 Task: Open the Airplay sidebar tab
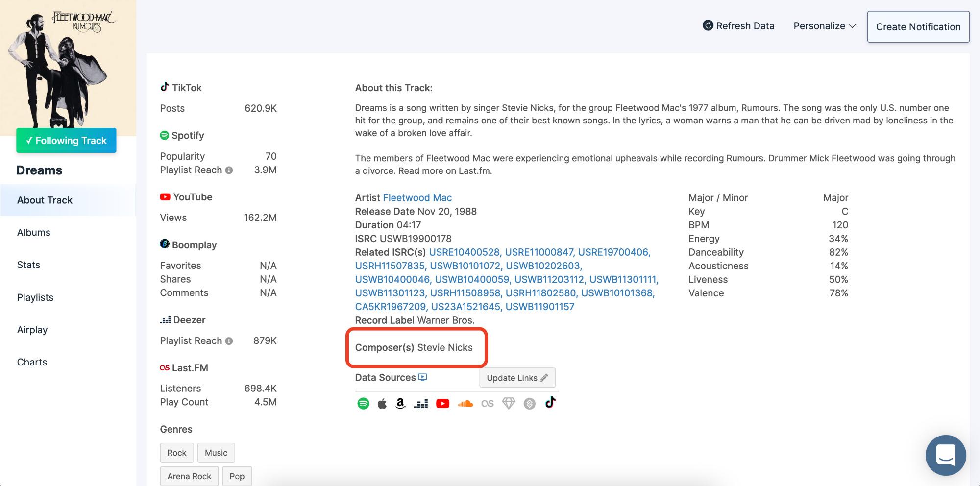click(x=68, y=330)
